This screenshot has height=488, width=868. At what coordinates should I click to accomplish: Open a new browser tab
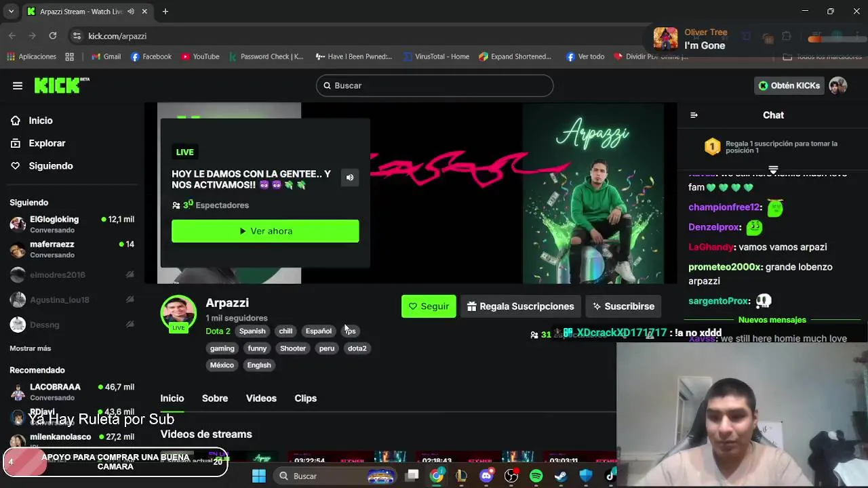point(165,12)
